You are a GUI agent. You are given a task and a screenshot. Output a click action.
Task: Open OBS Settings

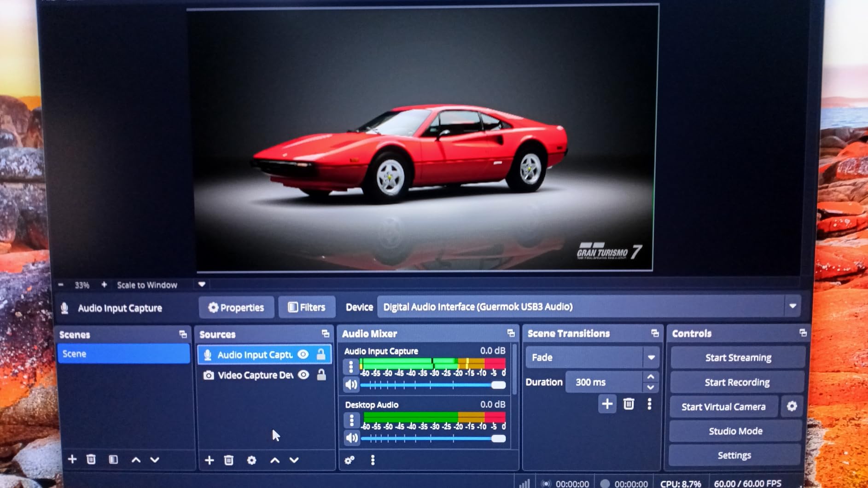coord(734,455)
